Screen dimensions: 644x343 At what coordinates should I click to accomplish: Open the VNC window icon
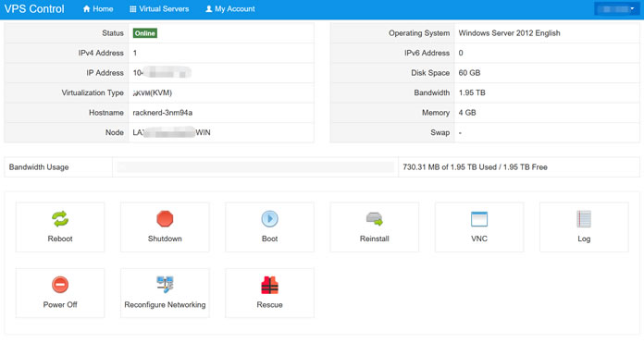479,219
